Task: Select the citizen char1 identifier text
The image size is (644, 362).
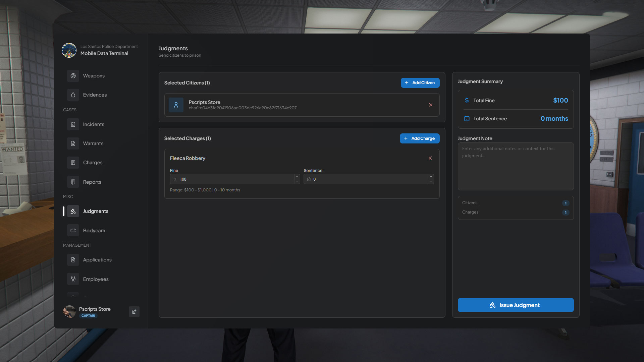Action: tap(243, 108)
